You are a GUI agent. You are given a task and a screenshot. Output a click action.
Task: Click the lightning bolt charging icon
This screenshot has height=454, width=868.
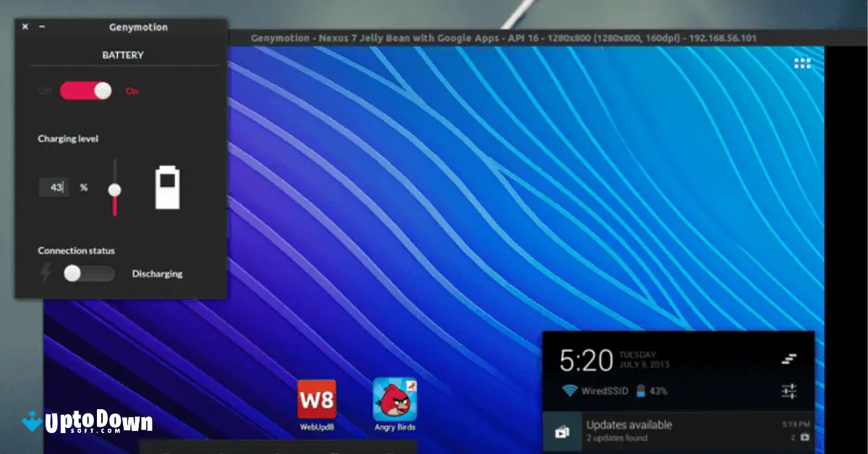pyautogui.click(x=46, y=273)
